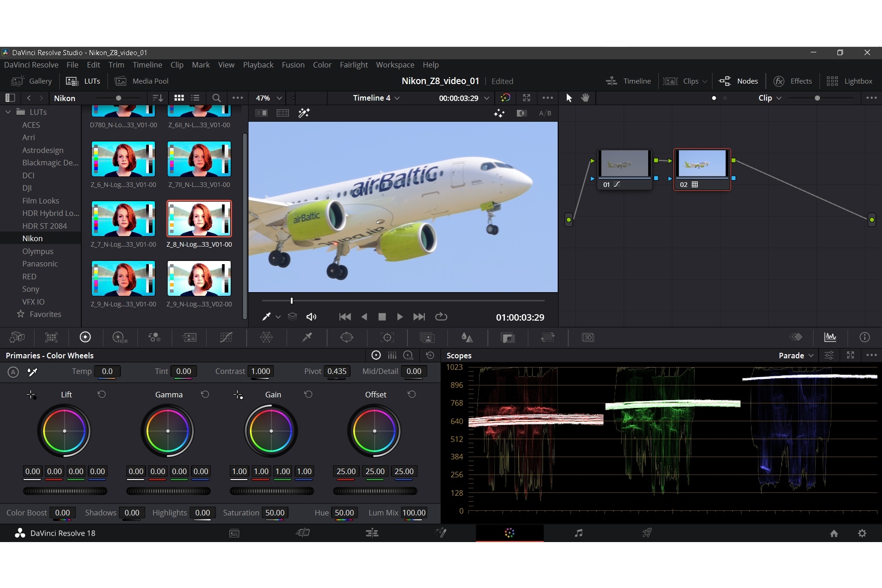This screenshot has width=882, height=588.
Task: Toggle the LUTs browser panel
Action: pos(83,81)
